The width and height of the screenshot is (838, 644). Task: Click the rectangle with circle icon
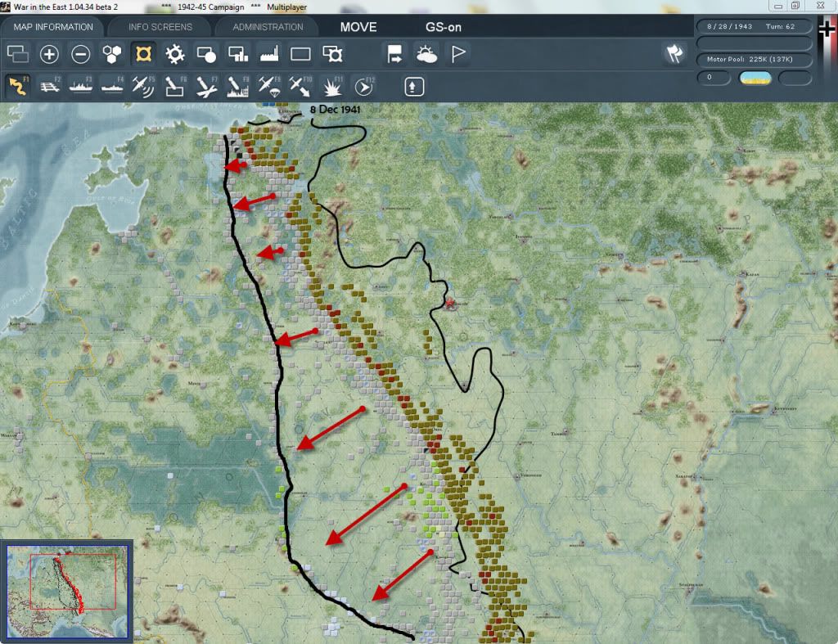206,54
